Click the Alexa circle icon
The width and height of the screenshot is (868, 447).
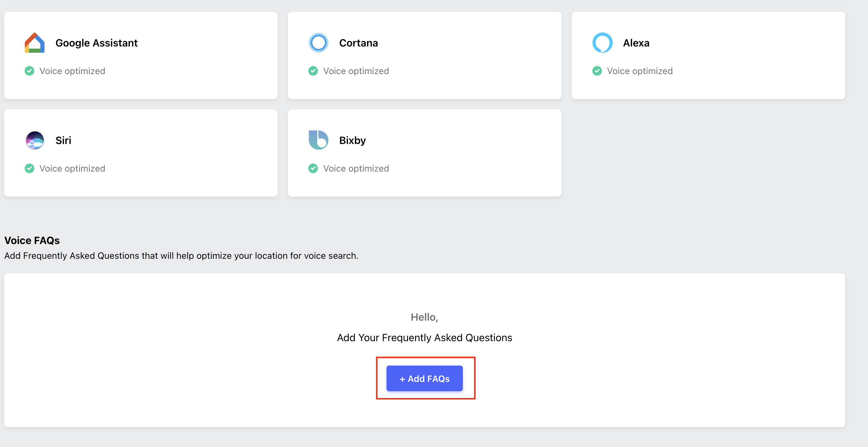602,43
